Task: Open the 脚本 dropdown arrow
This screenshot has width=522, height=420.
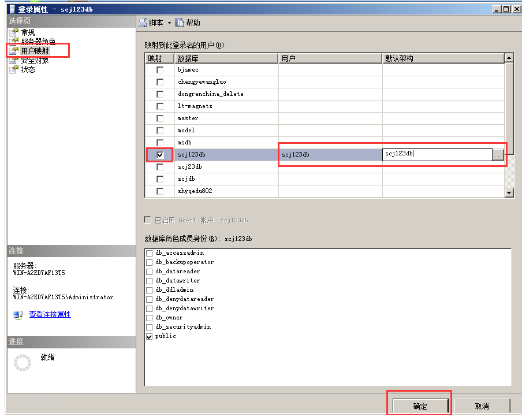Action: pos(169,23)
